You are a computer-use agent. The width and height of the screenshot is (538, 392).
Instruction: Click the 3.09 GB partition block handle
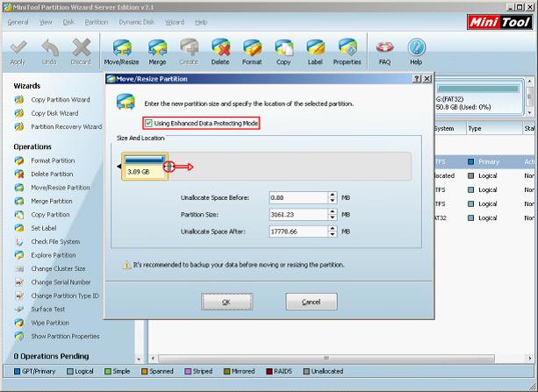click(169, 167)
